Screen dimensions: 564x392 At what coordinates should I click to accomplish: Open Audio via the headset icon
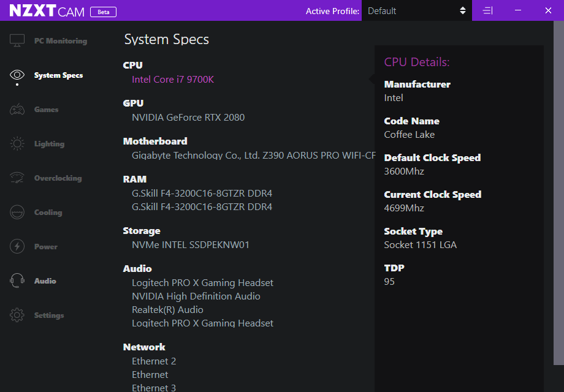click(x=17, y=281)
